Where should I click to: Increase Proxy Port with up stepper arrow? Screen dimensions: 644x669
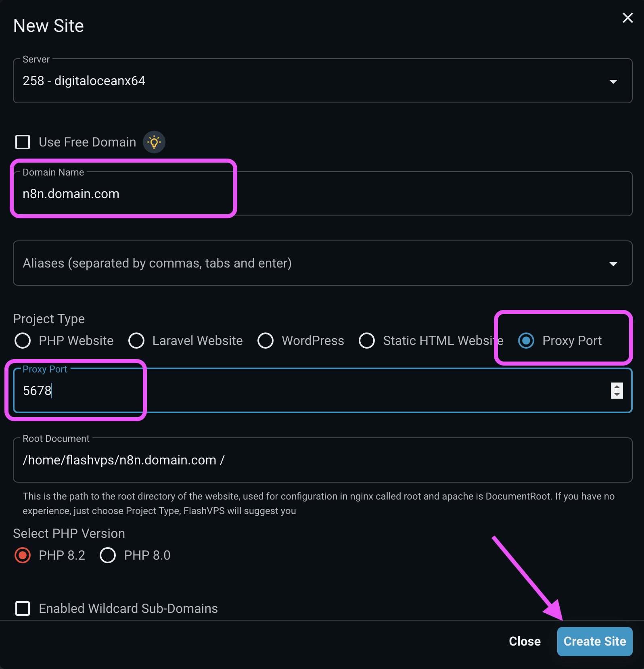617,387
